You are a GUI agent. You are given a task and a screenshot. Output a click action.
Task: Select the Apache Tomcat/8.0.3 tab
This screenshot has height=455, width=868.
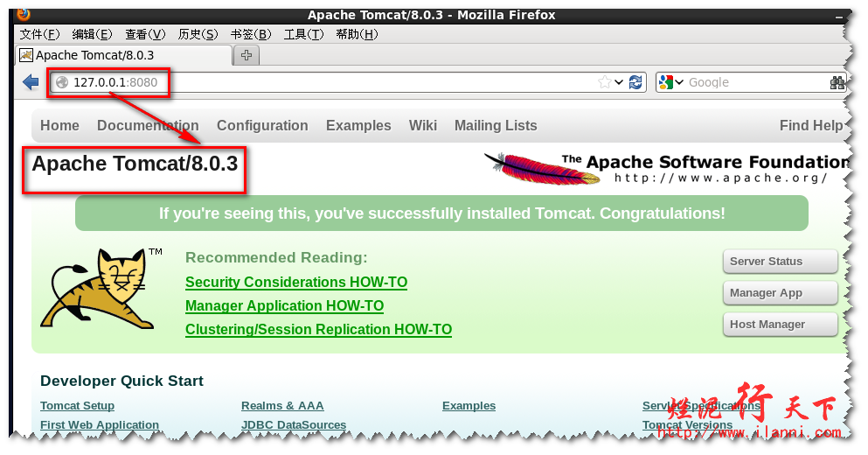[122, 55]
